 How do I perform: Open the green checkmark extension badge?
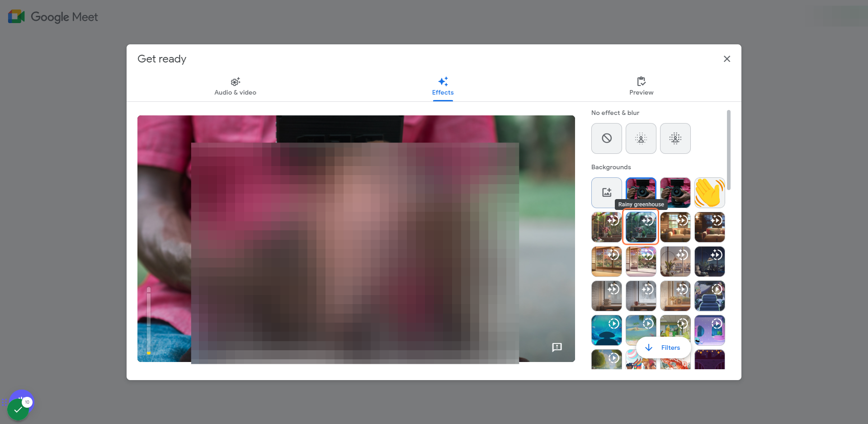click(18, 410)
